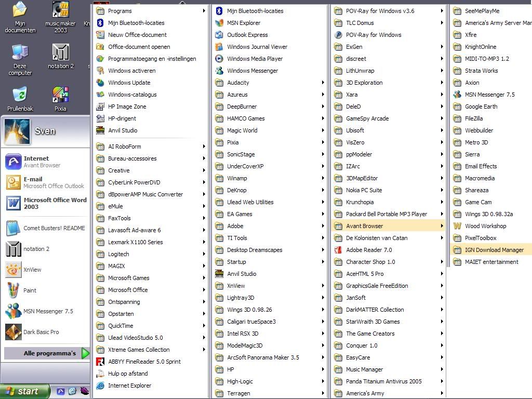The height and width of the screenshot is (399, 532).
Task: Select Nokia PC Suite entry
Action: coord(388,190)
